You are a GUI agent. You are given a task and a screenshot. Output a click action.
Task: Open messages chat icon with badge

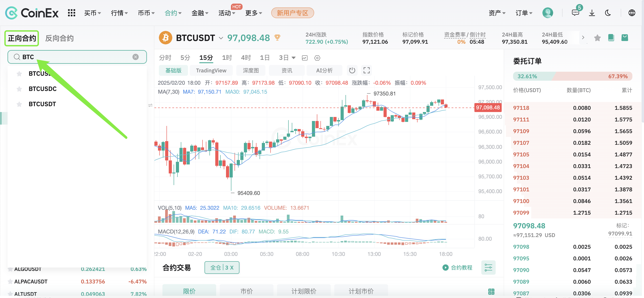pyautogui.click(x=575, y=13)
